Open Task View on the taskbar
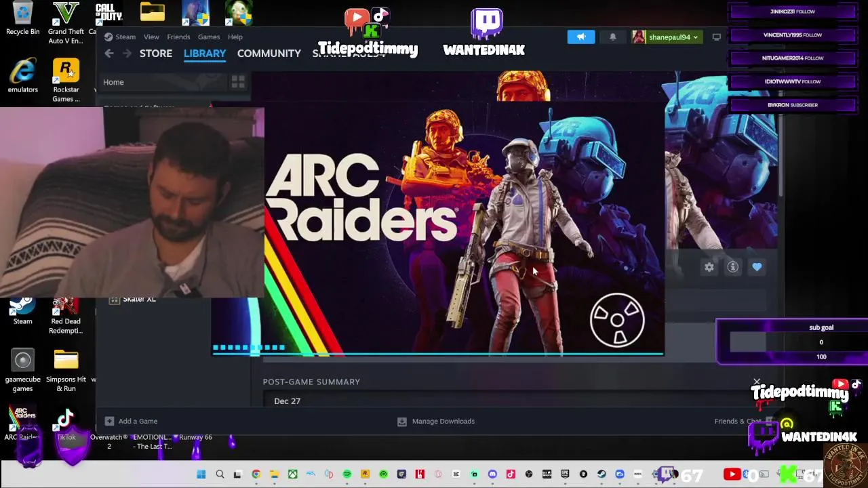Image resolution: width=868 pixels, height=488 pixels. (237, 474)
